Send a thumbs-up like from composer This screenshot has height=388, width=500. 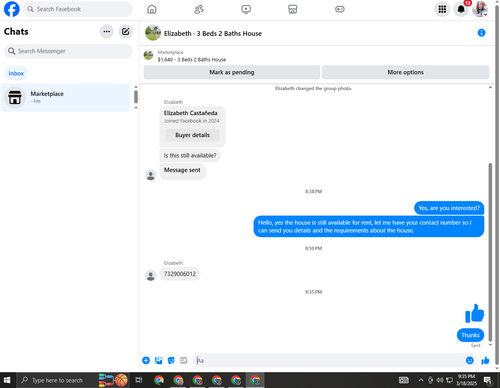[485, 360]
